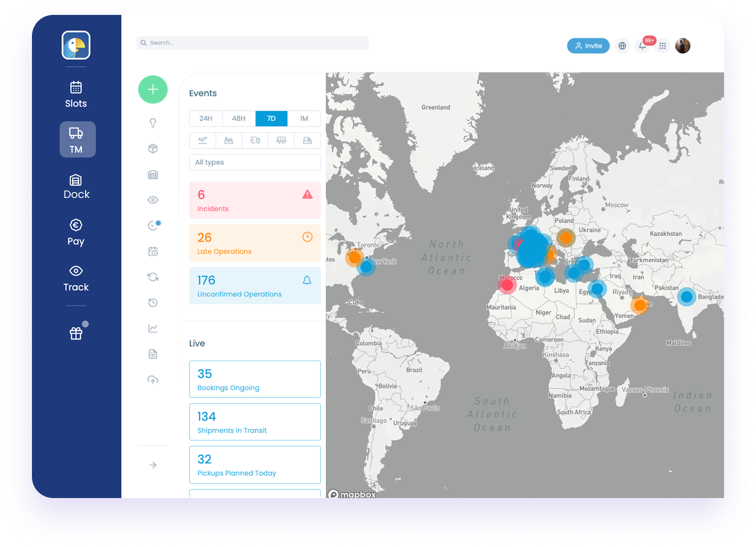Screen dimensions: 756x547
Task: Toggle the cargo ship transport filter
Action: (x=229, y=140)
